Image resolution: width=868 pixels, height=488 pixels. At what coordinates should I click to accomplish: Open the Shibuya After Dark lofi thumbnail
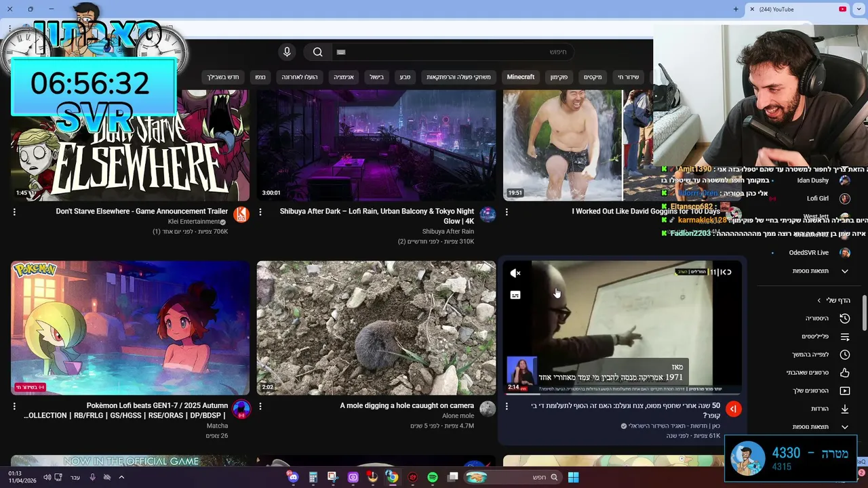point(376,145)
